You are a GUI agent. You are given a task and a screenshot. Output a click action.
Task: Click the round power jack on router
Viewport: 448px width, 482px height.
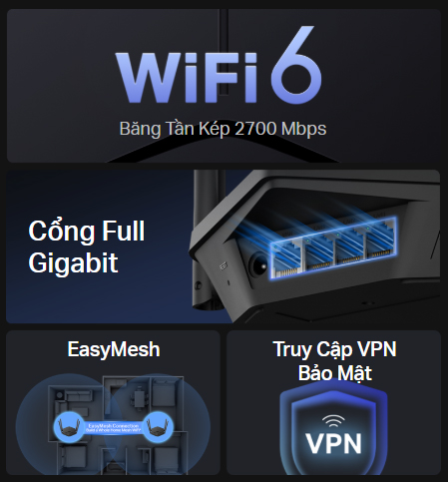pos(257,265)
